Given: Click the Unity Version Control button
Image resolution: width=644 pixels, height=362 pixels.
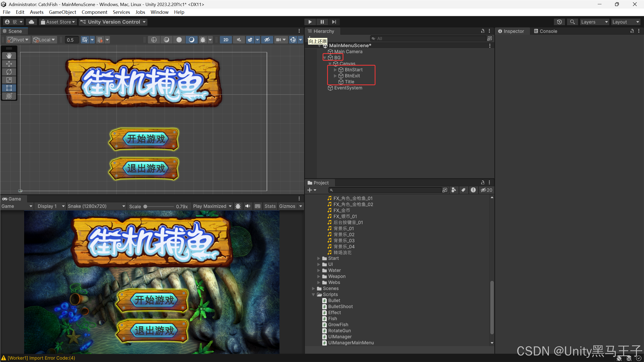Looking at the screenshot, I should coord(113,22).
